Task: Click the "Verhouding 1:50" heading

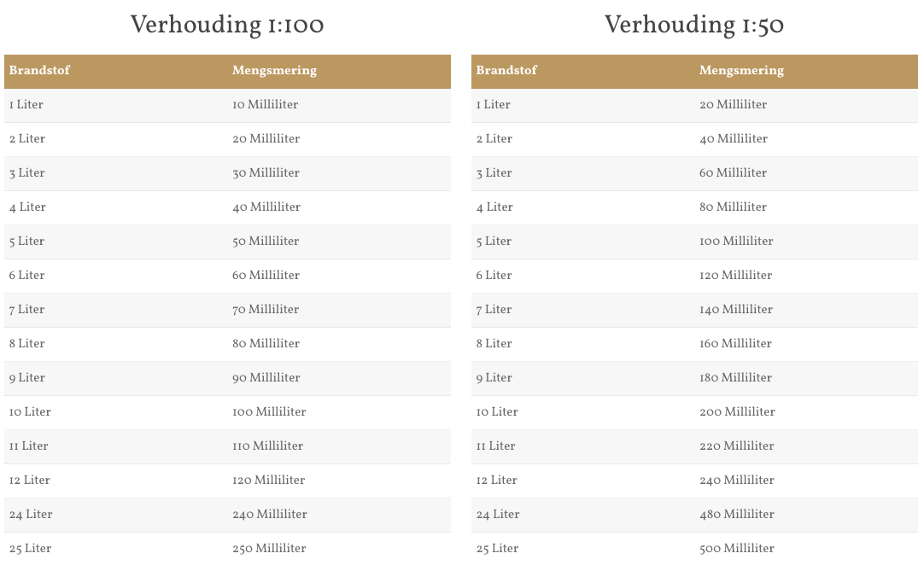Action: pyautogui.click(x=694, y=26)
